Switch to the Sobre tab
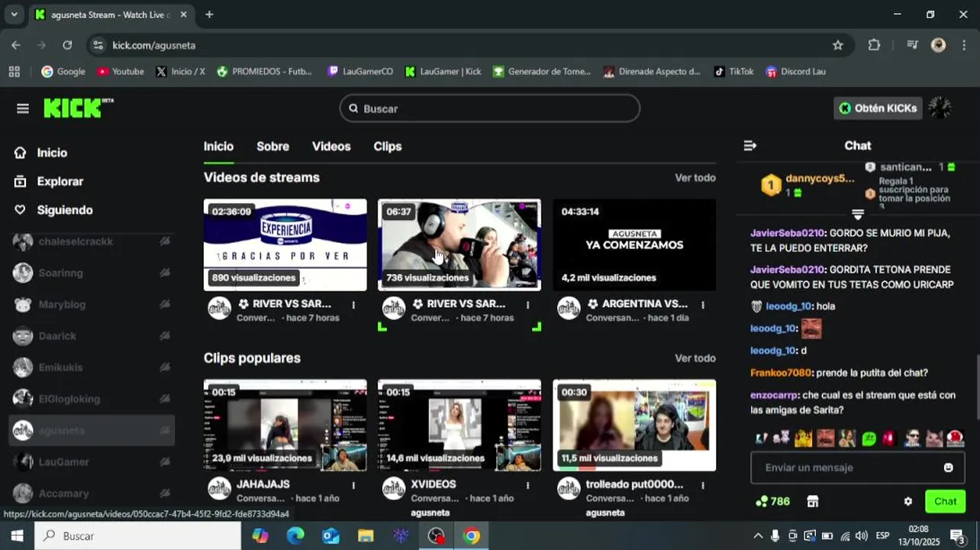 coord(272,146)
